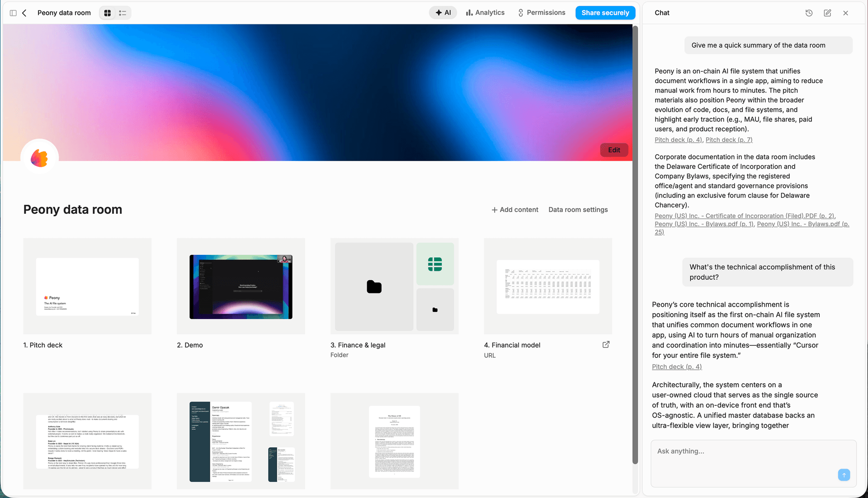
Task: View chat history
Action: [809, 13]
